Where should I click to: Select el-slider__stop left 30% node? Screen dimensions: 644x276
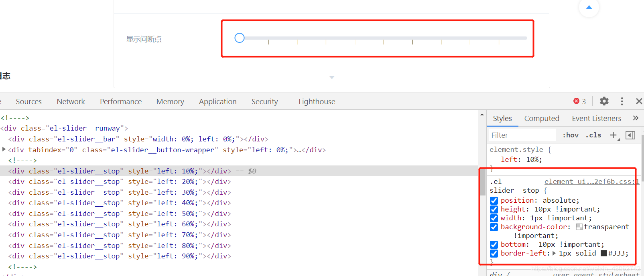pyautogui.click(x=120, y=192)
